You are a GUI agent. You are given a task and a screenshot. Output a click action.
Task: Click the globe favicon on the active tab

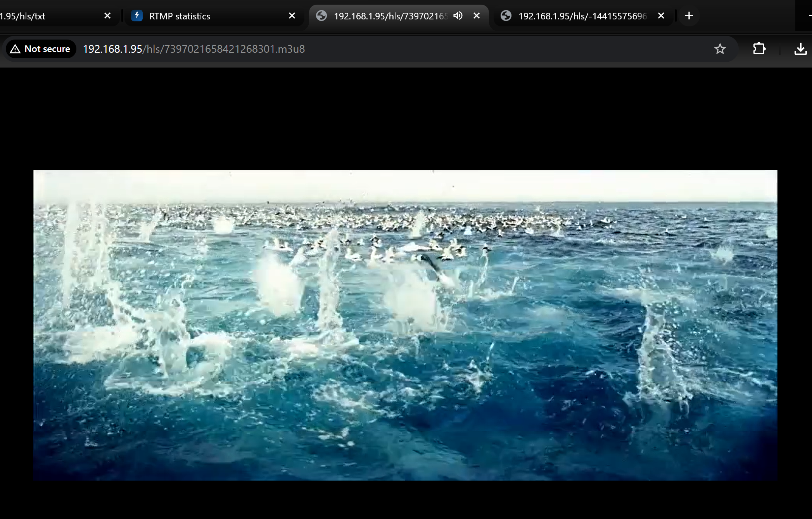tap(321, 16)
